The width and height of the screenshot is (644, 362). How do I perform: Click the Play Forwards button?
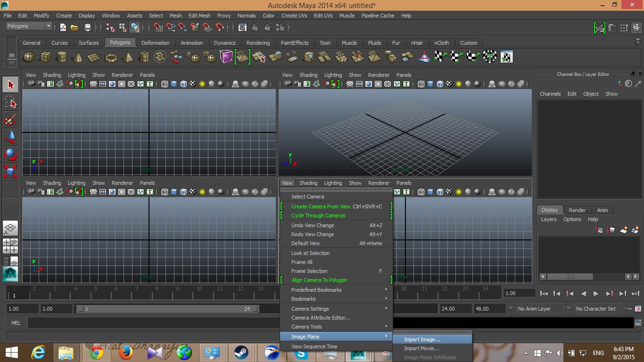[596, 294]
